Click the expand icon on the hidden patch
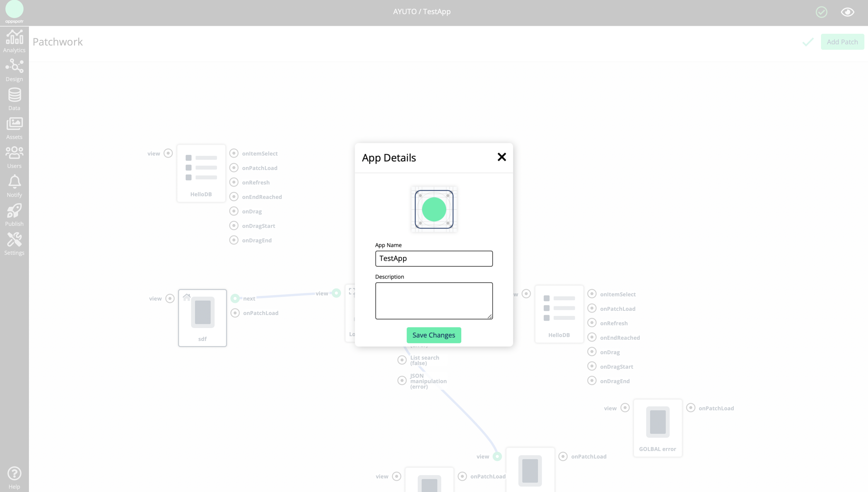Image resolution: width=868 pixels, height=492 pixels. [x=352, y=291]
